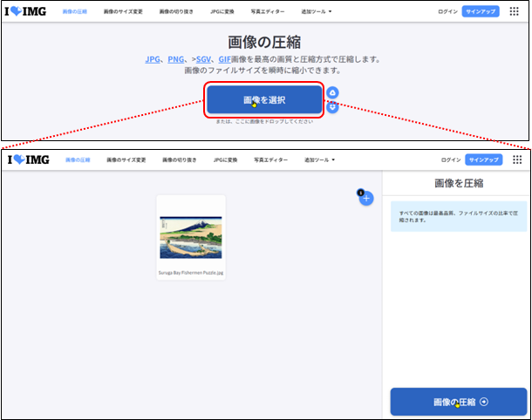This screenshot has height=420, width=532.
Task: Click the iLoveIMG logo in top header
Action: point(27,12)
